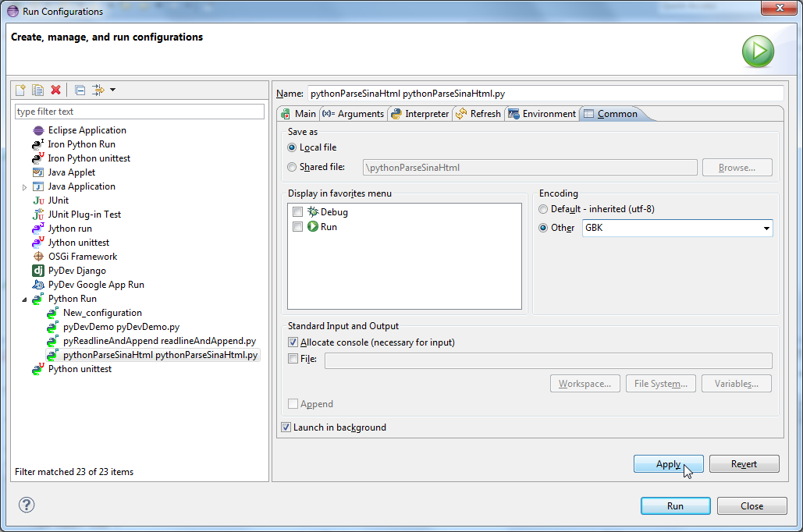Delete selected launch configuration with red X
803x532 pixels.
(55, 90)
